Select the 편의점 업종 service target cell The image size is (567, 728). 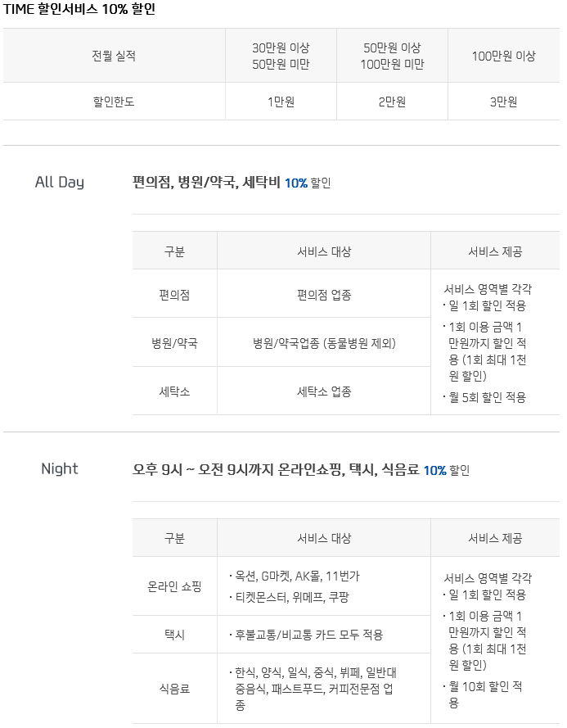(x=324, y=295)
